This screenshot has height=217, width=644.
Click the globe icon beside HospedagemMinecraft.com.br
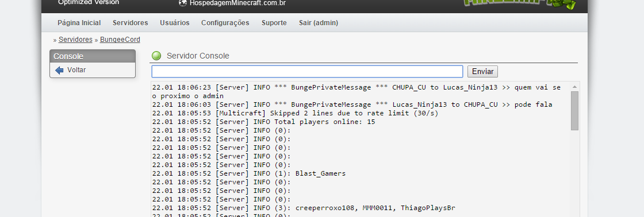tap(183, 3)
